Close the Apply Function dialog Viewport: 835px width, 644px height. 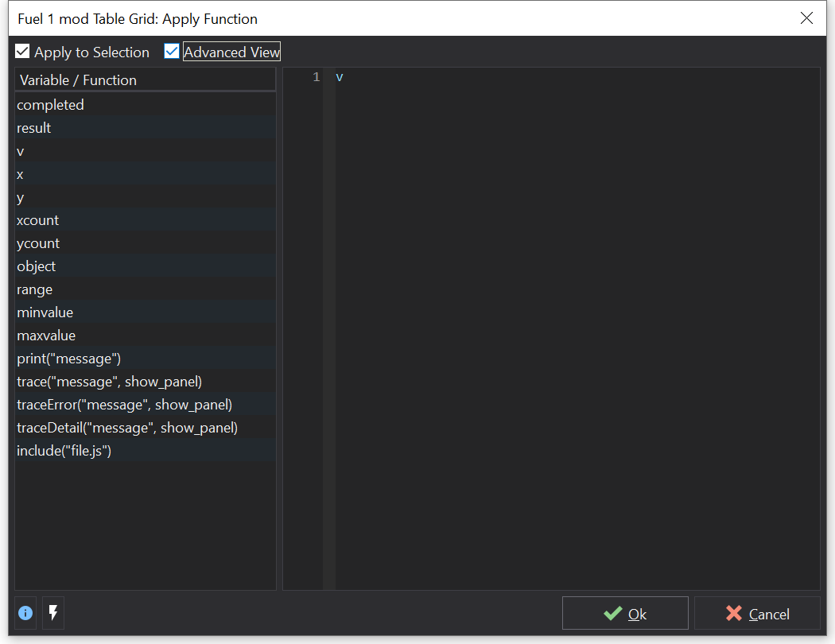(x=806, y=18)
